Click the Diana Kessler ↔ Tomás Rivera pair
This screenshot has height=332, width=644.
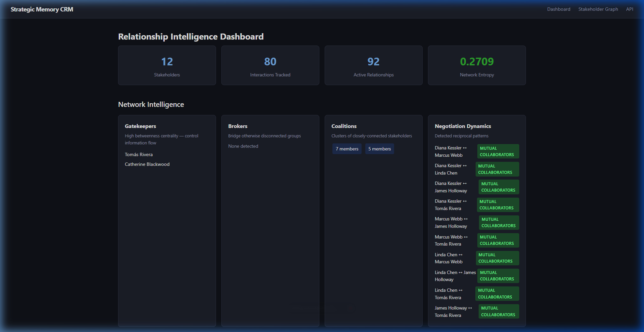[x=451, y=205]
